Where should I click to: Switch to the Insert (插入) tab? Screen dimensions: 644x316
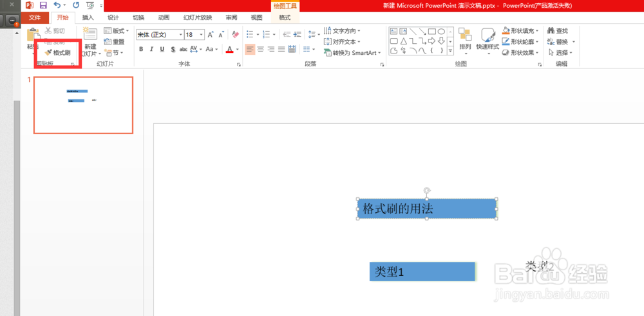coord(88,17)
